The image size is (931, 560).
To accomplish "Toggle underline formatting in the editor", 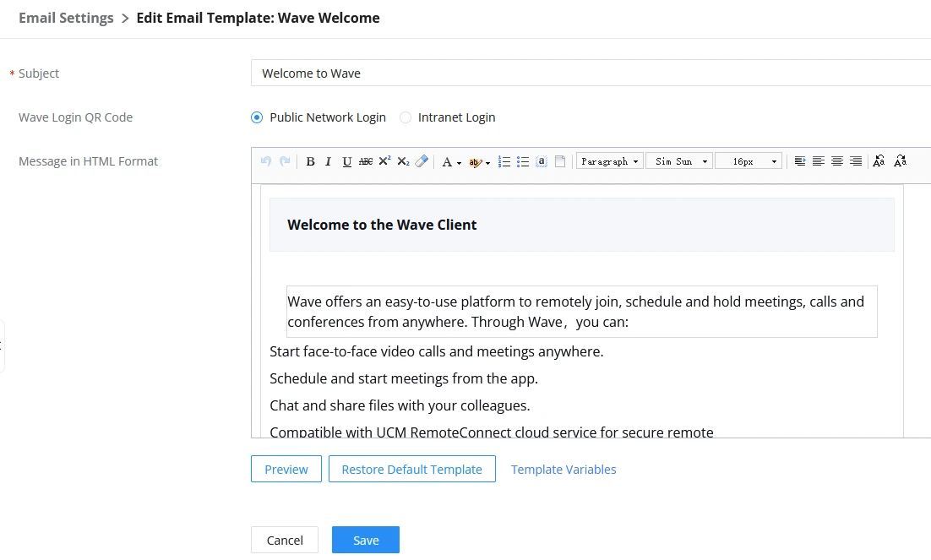I will click(x=346, y=161).
